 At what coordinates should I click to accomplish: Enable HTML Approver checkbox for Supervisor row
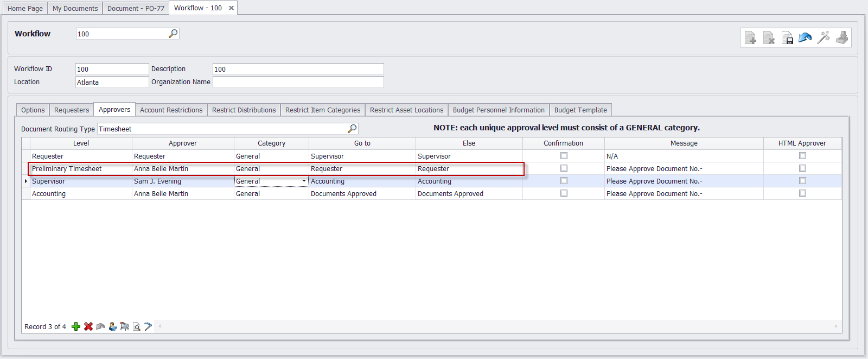pyautogui.click(x=802, y=181)
